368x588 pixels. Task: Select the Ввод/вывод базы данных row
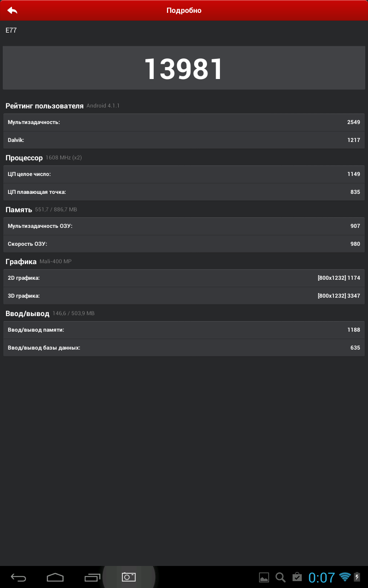click(x=184, y=348)
